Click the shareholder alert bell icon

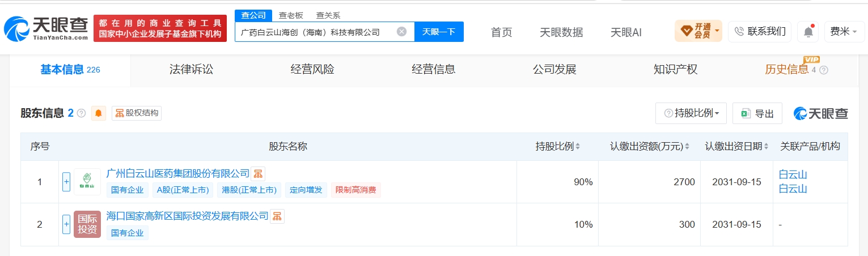point(99,113)
